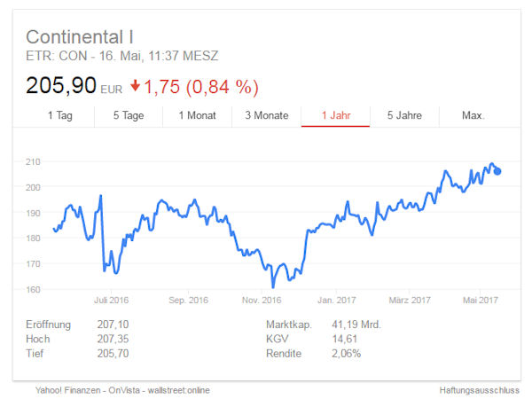Screen dimensions: 532x399
Task: Open the wallstreet:online source link
Action: pyautogui.click(x=178, y=390)
